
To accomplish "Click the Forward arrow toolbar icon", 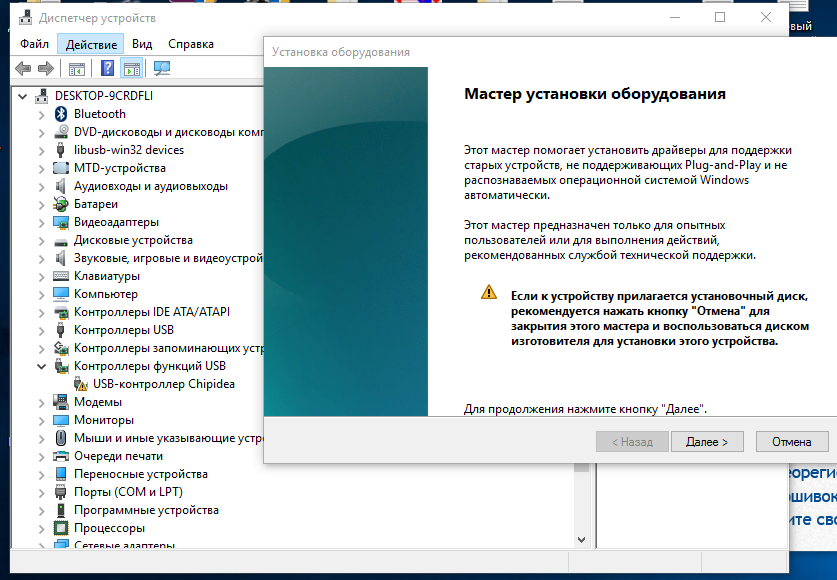I will click(x=45, y=69).
